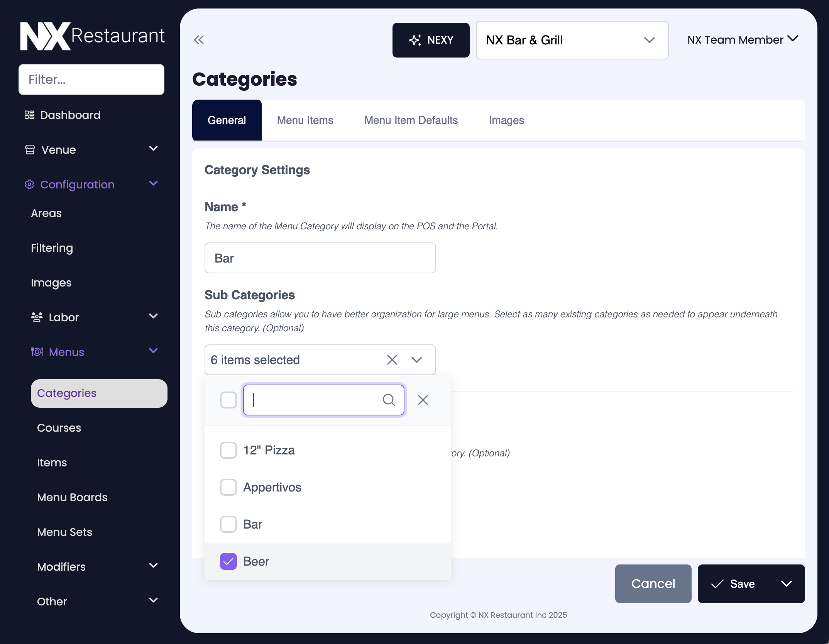Click the Menus fork icon in sidebar
The height and width of the screenshot is (644, 829).
pos(36,352)
